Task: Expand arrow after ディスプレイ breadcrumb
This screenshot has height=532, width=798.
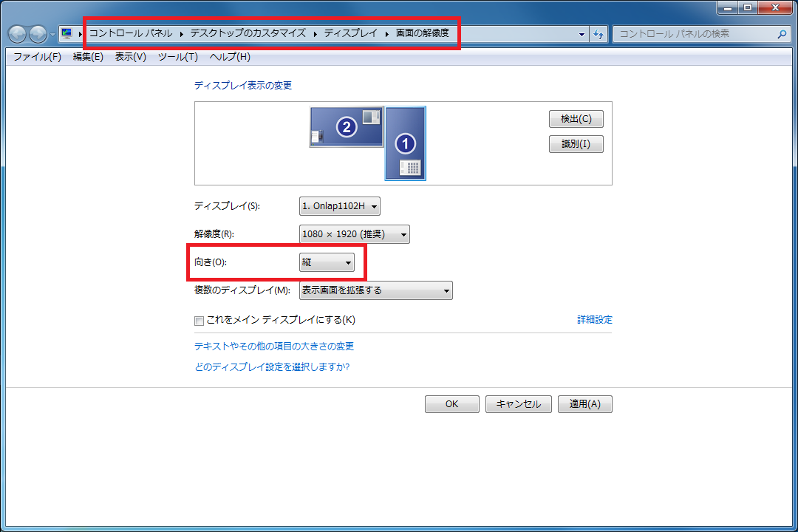Action: point(386,33)
